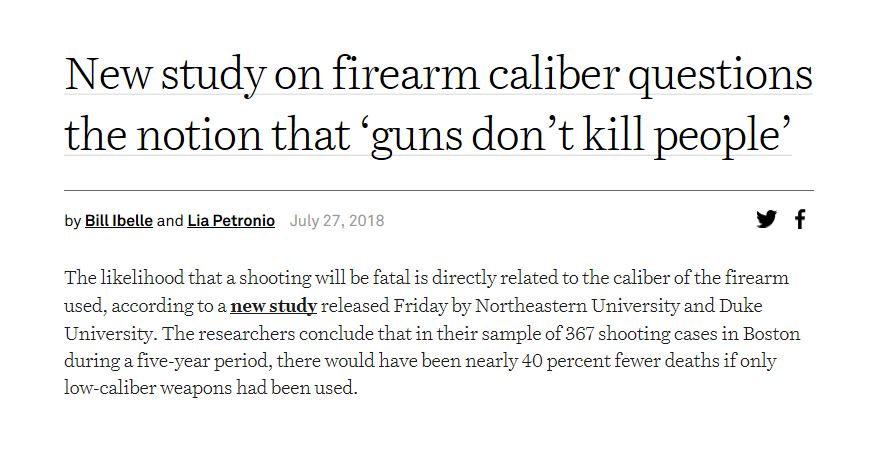Viewport: 872px width, 475px height.
Task: Follow the bold 'new study' hyperlink
Action: click(273, 306)
